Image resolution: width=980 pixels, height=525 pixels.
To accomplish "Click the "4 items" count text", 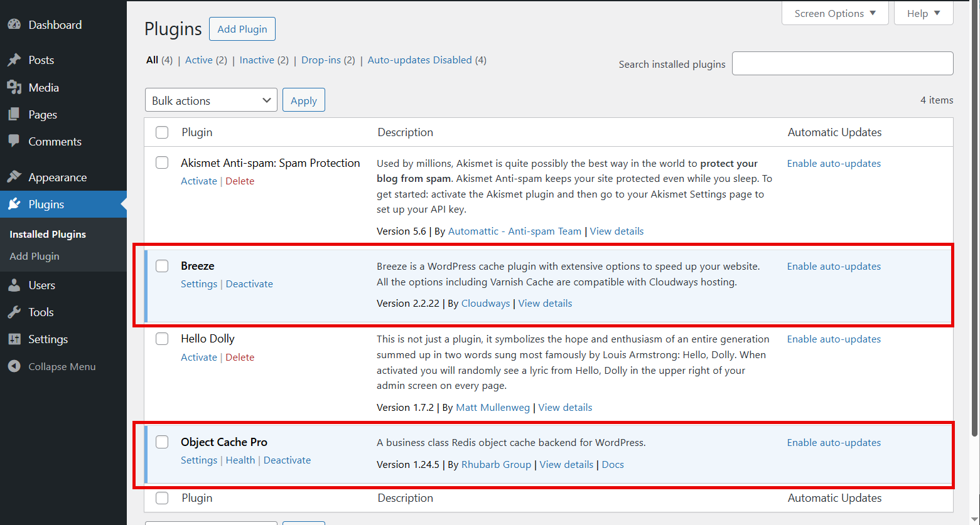I will (x=937, y=100).
